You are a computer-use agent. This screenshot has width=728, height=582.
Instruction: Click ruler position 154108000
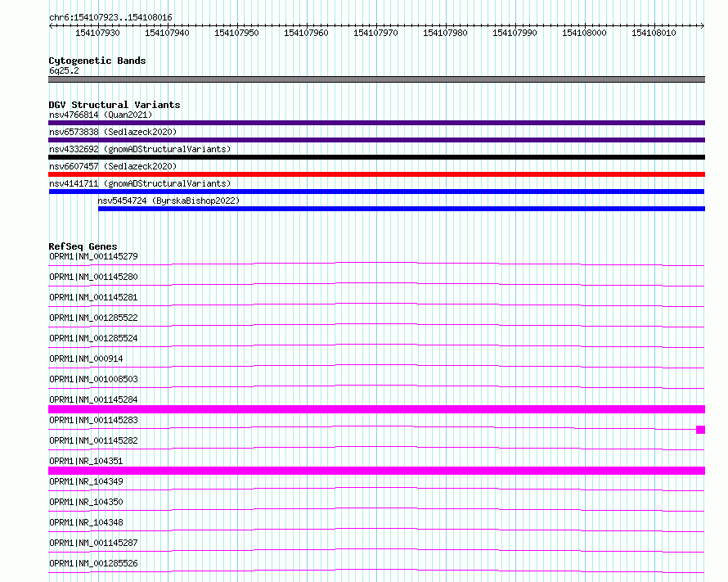pos(584,33)
